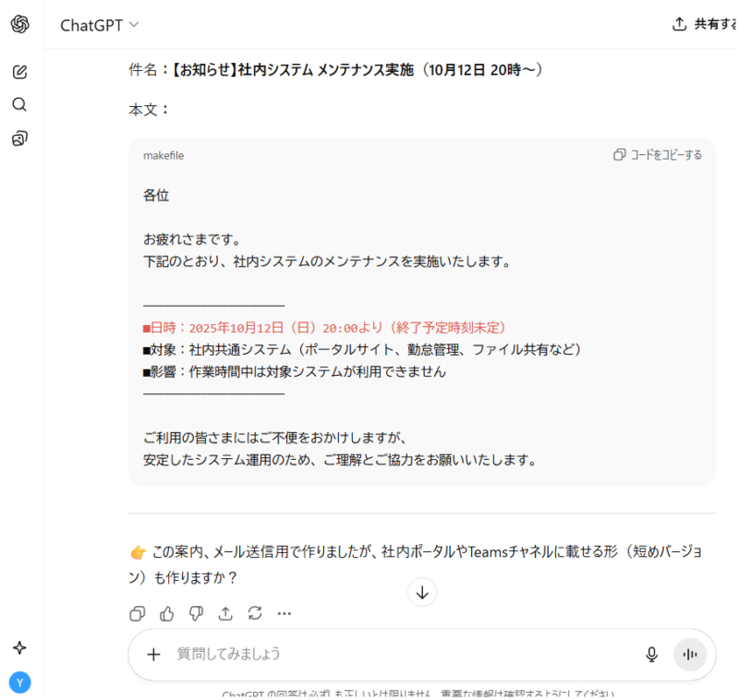Open more actions ellipsis menu

click(285, 613)
